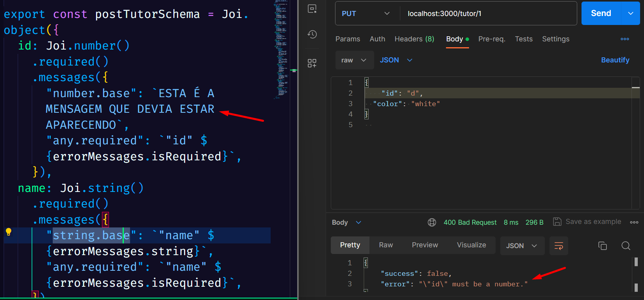Image resolution: width=644 pixels, height=300 pixels.
Task: Open the request tabs overflow three-dots menu
Action: tap(625, 39)
